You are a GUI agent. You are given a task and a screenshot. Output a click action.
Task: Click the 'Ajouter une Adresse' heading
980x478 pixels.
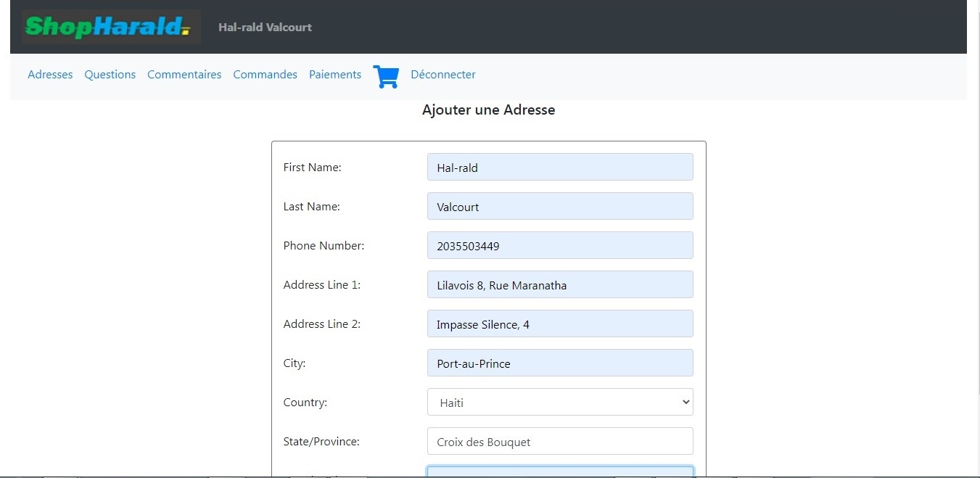point(488,110)
